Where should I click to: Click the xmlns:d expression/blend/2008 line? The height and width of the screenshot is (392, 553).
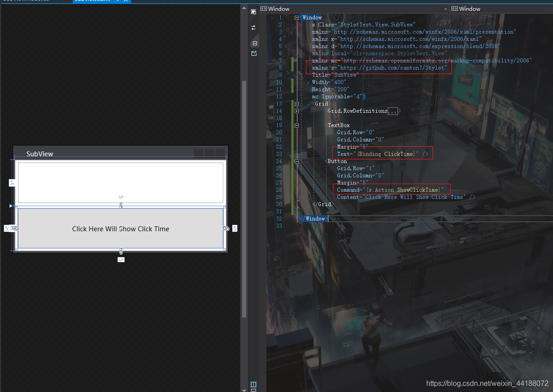pos(406,46)
